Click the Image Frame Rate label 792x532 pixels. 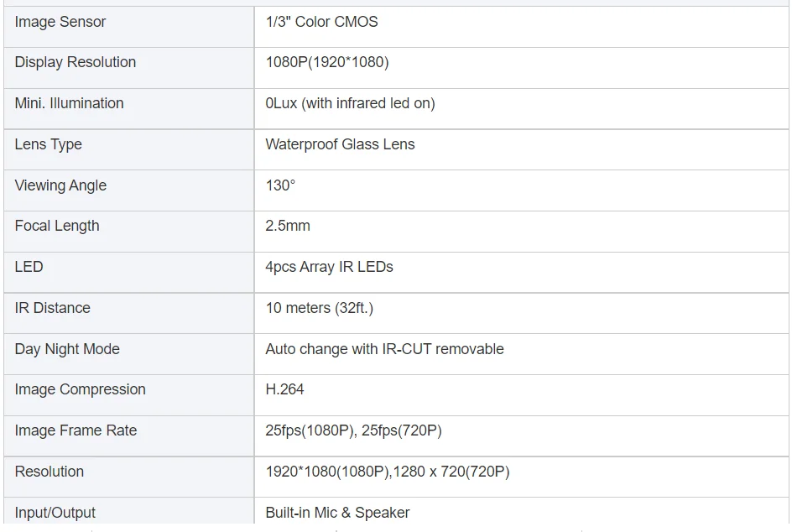pos(76,430)
